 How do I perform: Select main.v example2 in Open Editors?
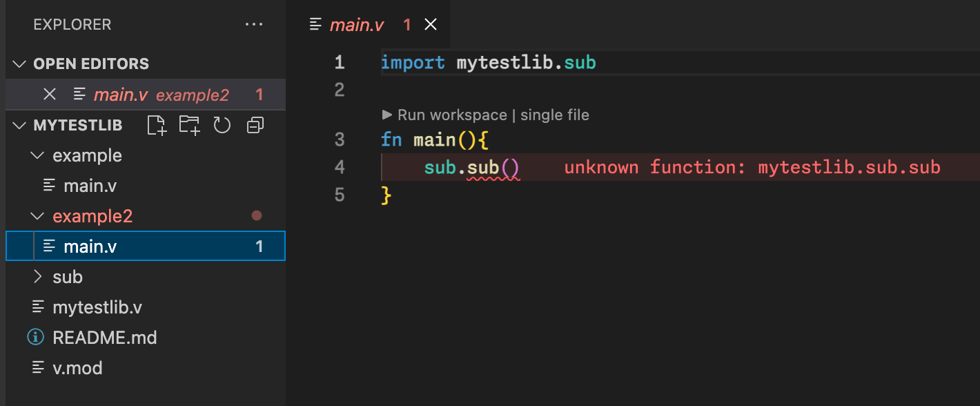[x=161, y=95]
